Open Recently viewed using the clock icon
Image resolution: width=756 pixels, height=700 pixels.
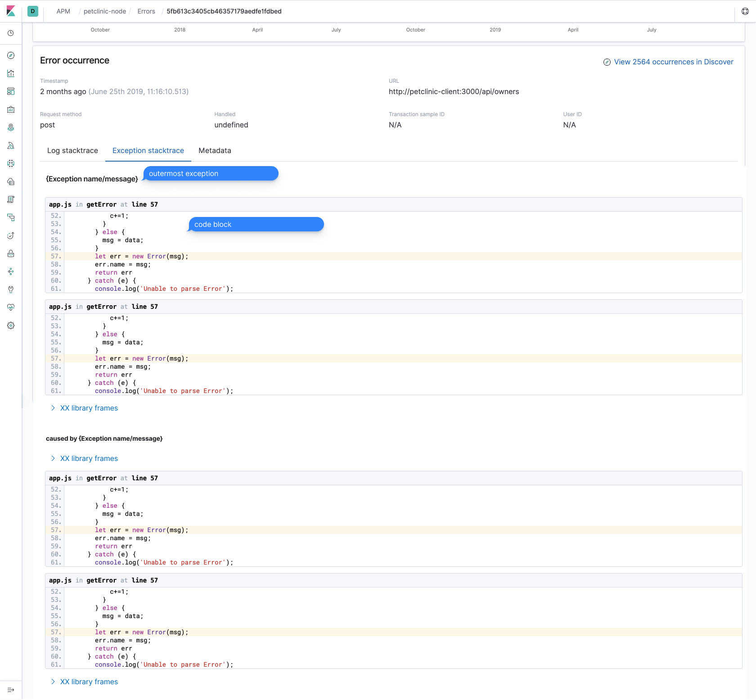[11, 33]
